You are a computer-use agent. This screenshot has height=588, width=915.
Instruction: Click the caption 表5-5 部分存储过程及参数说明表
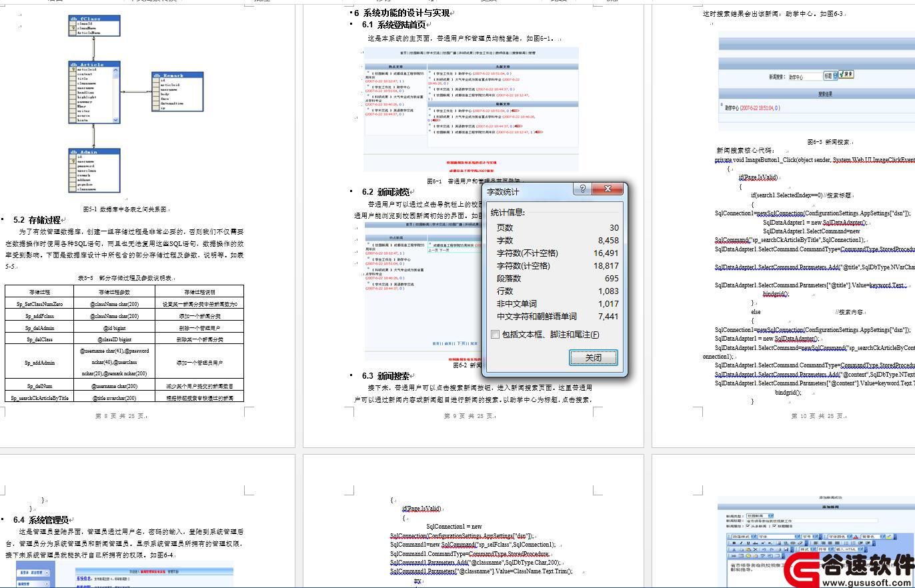[125, 277]
